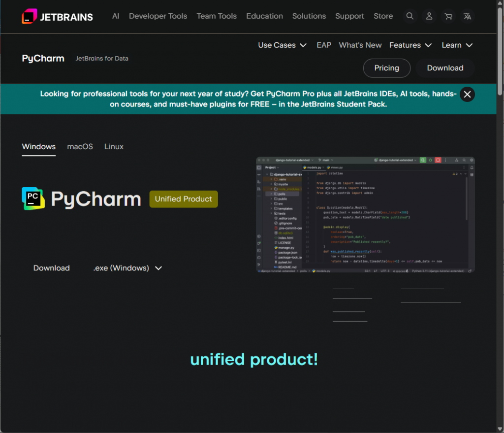504x433 pixels.
Task: Open the .exe (Windows) installer dropdown
Action: click(x=127, y=268)
